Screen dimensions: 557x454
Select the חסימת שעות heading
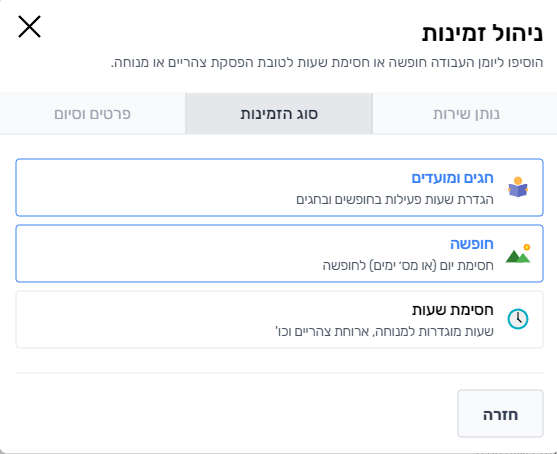(453, 310)
